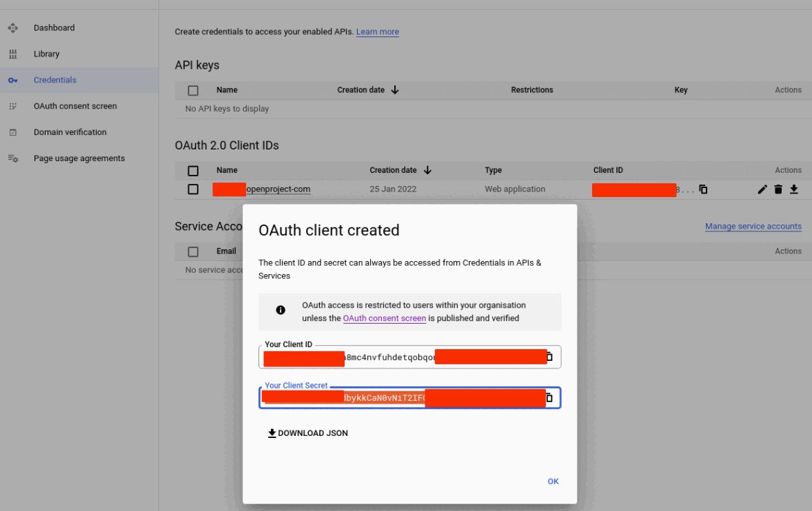
Task: Check the openproject-com OAuth client row checkbox
Action: tap(193, 189)
